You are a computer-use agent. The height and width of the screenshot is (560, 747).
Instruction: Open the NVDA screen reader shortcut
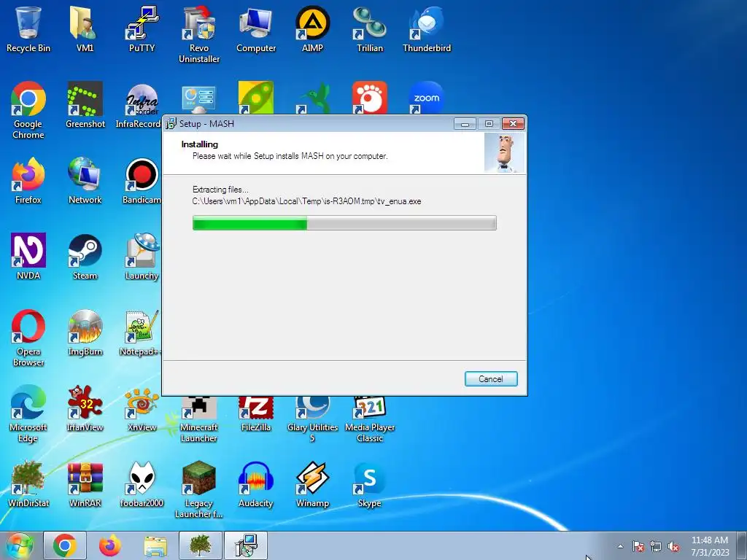point(28,256)
